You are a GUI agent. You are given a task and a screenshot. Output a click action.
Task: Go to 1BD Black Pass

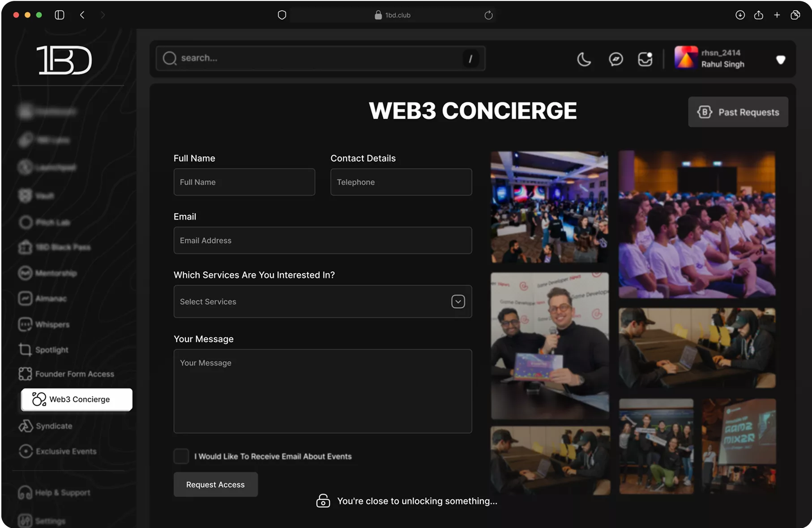point(54,247)
